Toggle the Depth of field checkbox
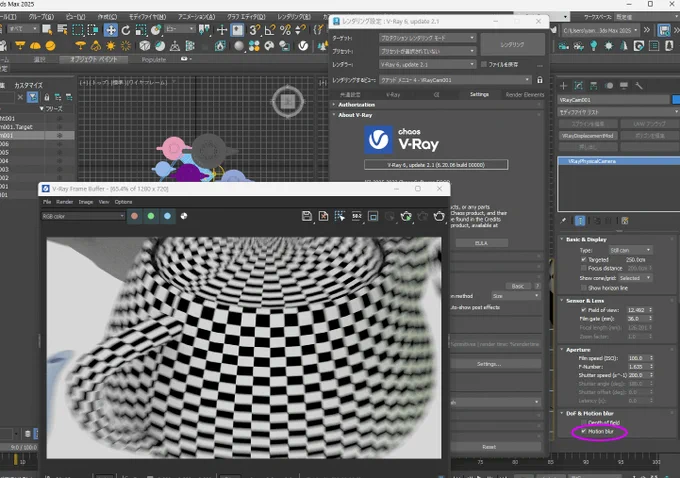Screen dimensions: 680x478 click(584, 422)
